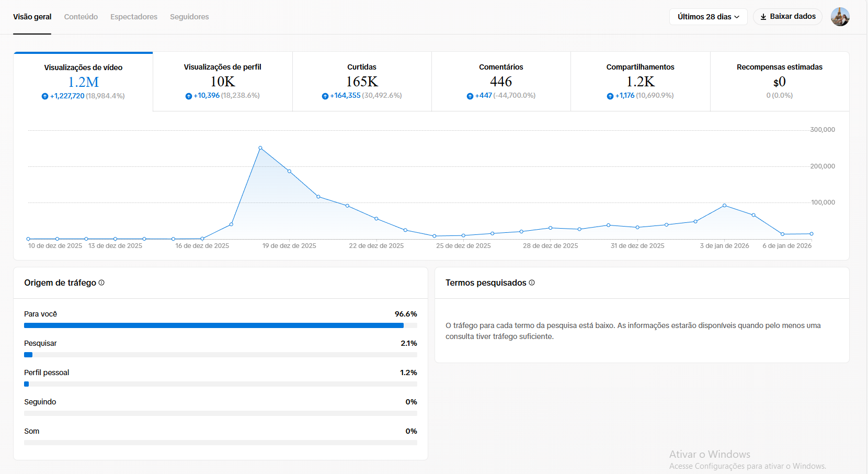The image size is (868, 474).
Task: Select the Visualizações de perfil metric card
Action: (x=223, y=82)
